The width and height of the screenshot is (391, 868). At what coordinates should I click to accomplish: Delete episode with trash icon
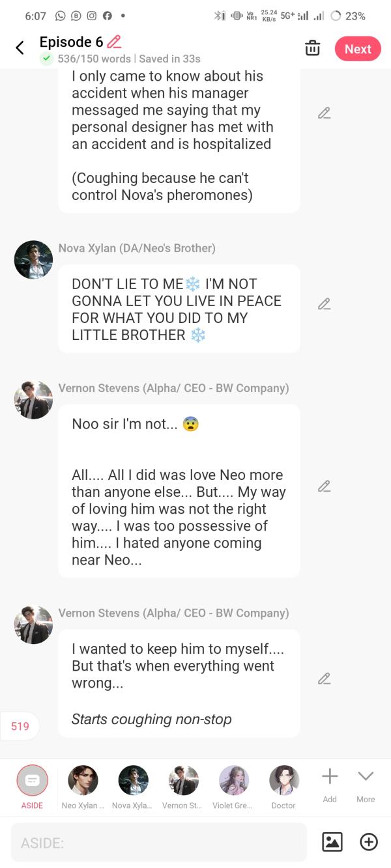312,48
